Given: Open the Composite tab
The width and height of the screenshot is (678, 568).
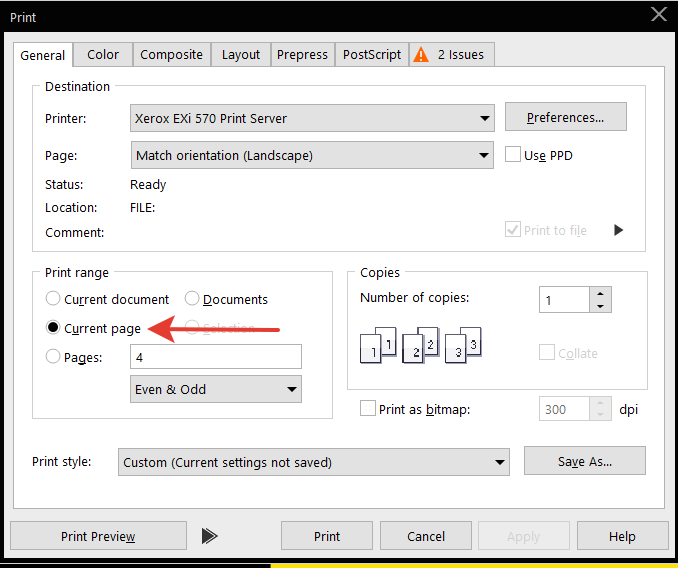Looking at the screenshot, I should [172, 54].
